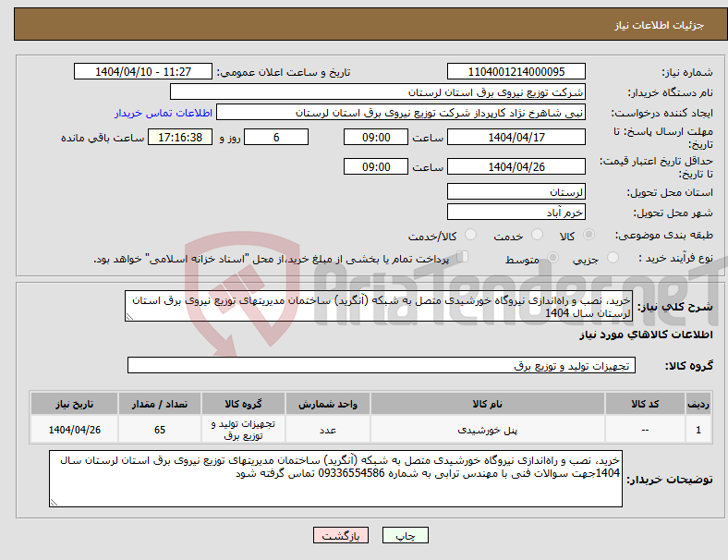Select the جزیی purchase type radio
728x560 pixels.
[613, 257]
